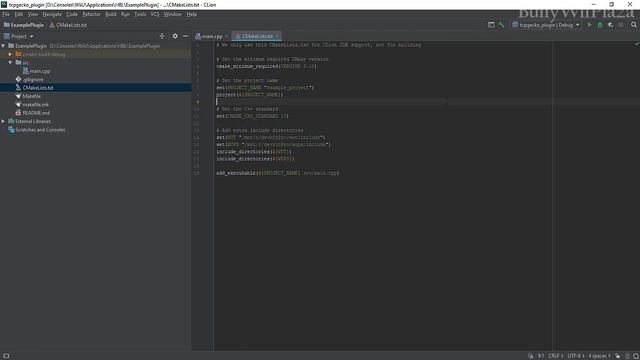The image size is (640, 360).
Task: Click the hammer Build icon in toolbar
Action: pos(502,25)
